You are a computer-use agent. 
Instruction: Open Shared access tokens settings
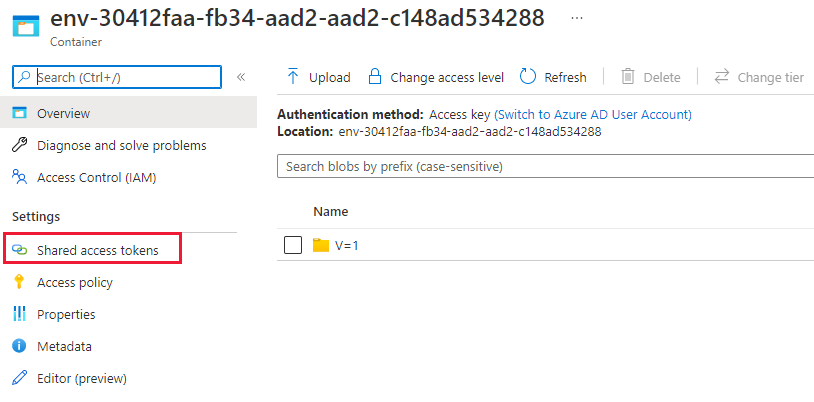97,250
